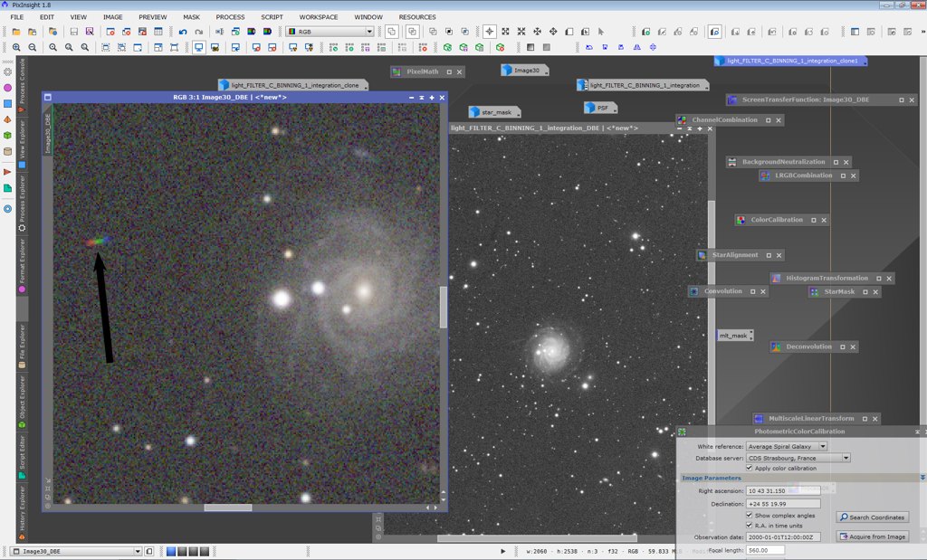This screenshot has width=927, height=560.
Task: Click the PhotometricColorCalibration title bar icon
Action: pos(682,432)
